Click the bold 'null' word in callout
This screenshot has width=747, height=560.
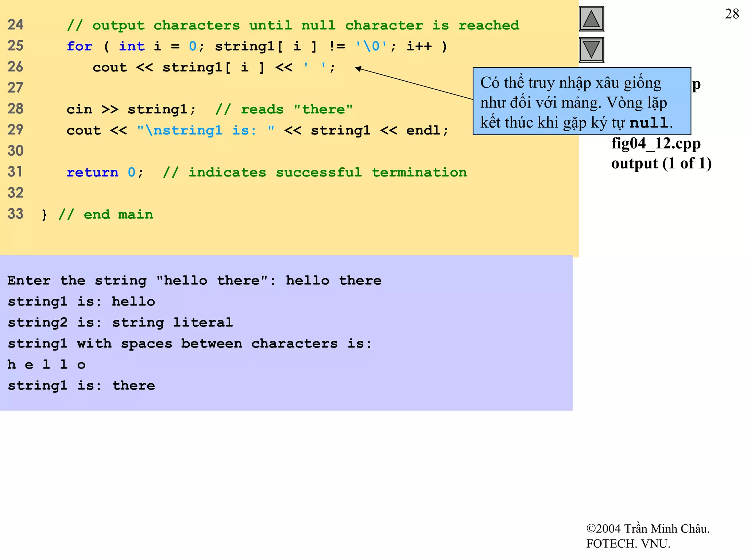pyautogui.click(x=649, y=123)
